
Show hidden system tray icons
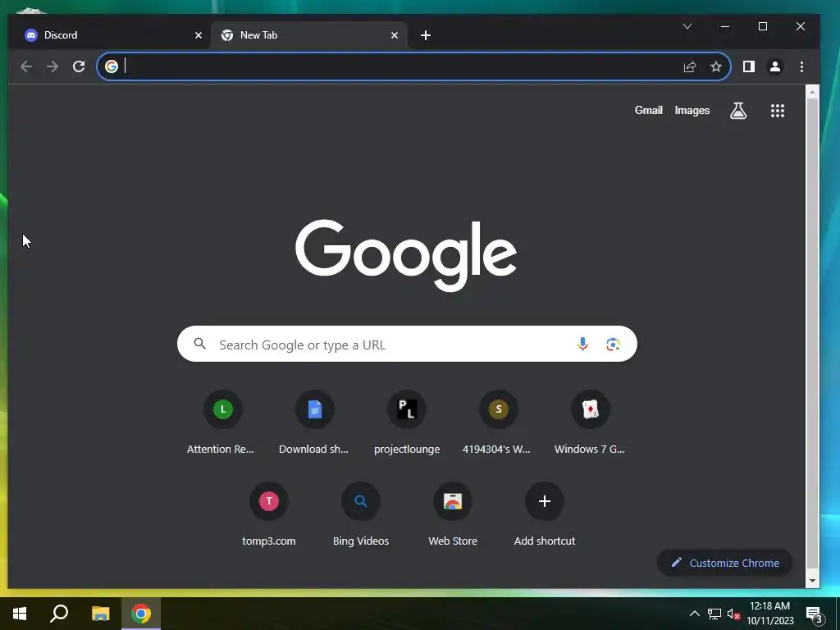(x=694, y=614)
